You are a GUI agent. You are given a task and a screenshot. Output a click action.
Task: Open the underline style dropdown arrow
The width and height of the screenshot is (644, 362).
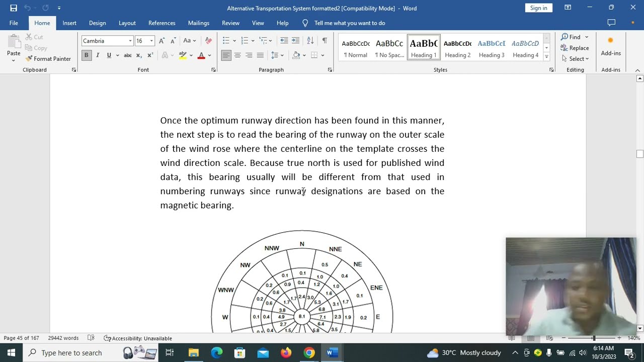tap(117, 55)
